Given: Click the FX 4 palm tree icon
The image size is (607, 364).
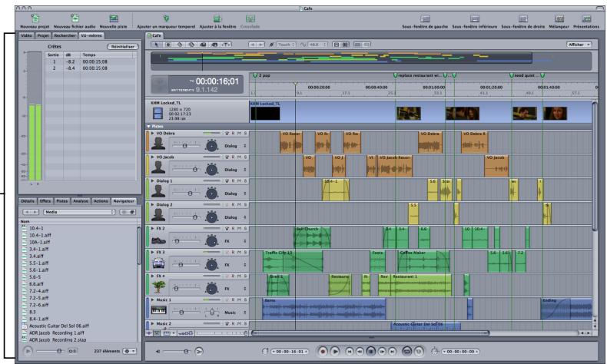Looking at the screenshot, I should click(158, 287).
